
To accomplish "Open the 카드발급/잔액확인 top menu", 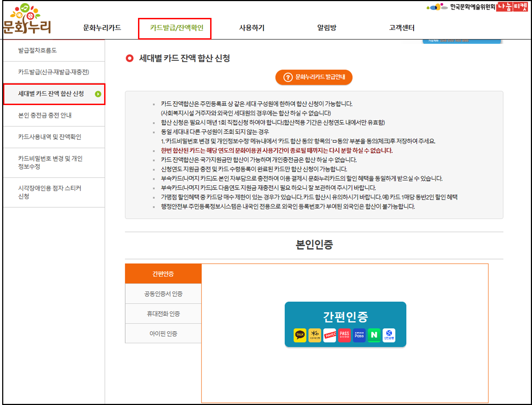I will pyautogui.click(x=177, y=28).
